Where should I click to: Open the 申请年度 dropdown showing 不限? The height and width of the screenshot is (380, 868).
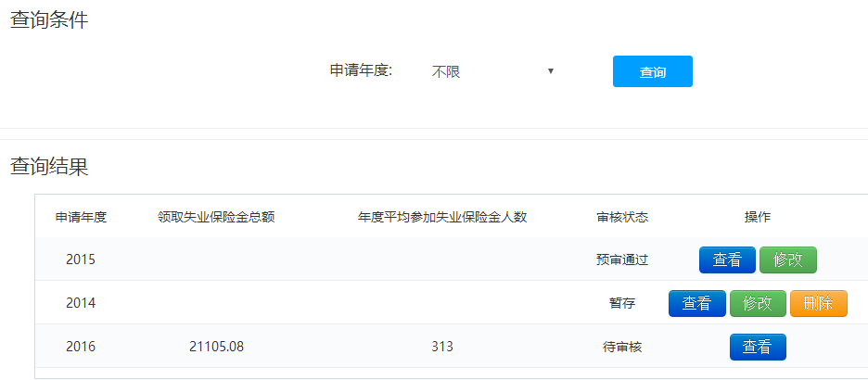492,71
